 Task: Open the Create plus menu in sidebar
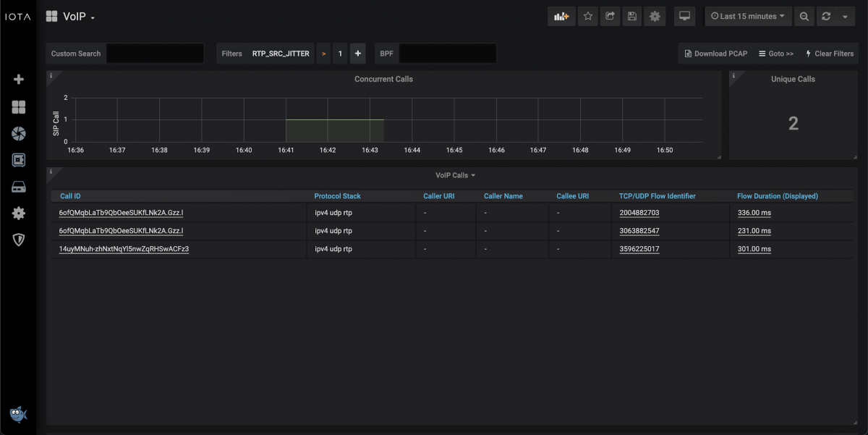click(x=19, y=80)
